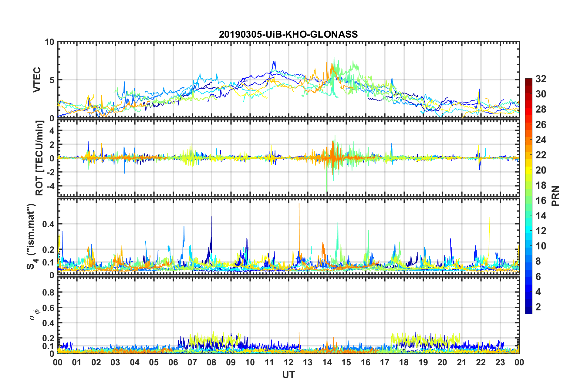Click the sigma phi axis label
Screen dimensions: 577x392
35,315
